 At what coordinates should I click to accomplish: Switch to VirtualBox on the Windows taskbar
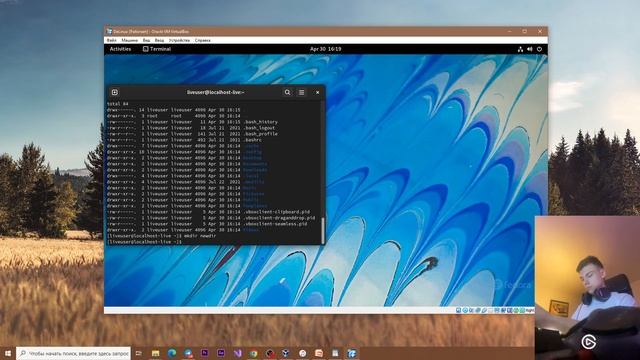pos(351,353)
